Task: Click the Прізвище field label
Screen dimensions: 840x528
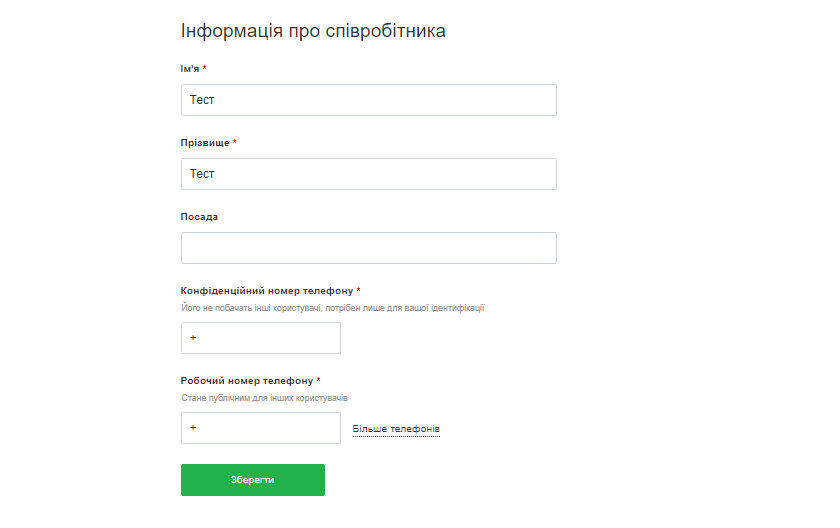Action: pos(205,142)
